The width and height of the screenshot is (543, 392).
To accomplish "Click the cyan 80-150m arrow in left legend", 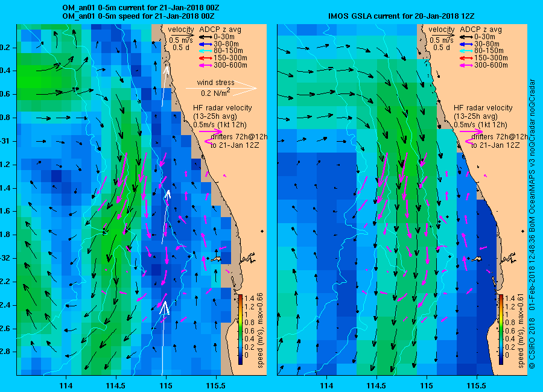I will point(205,51).
